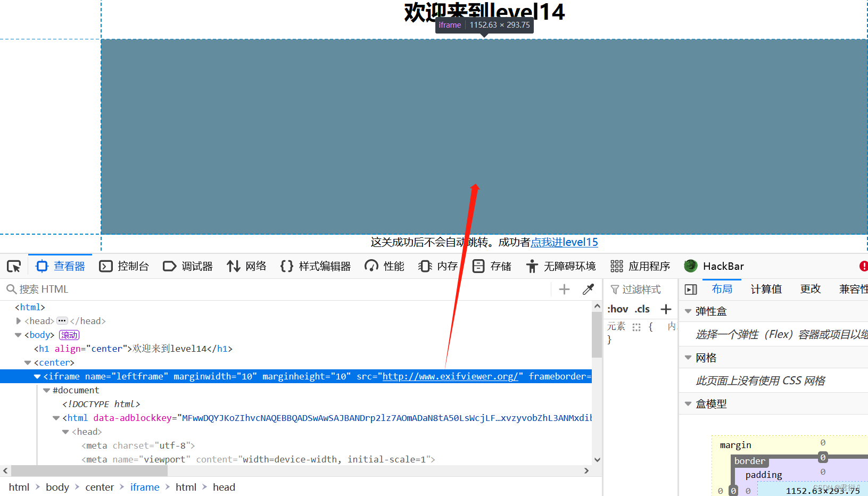Viewport: 868px width, 496px height.
Task: Click the margin top value in box model
Action: click(x=823, y=443)
